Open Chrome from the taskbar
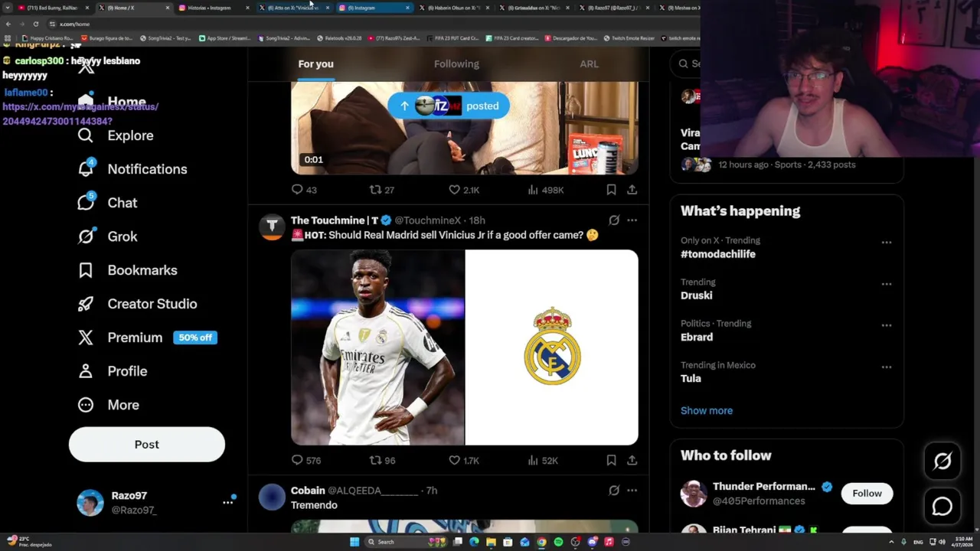The height and width of the screenshot is (551, 980). [541, 542]
